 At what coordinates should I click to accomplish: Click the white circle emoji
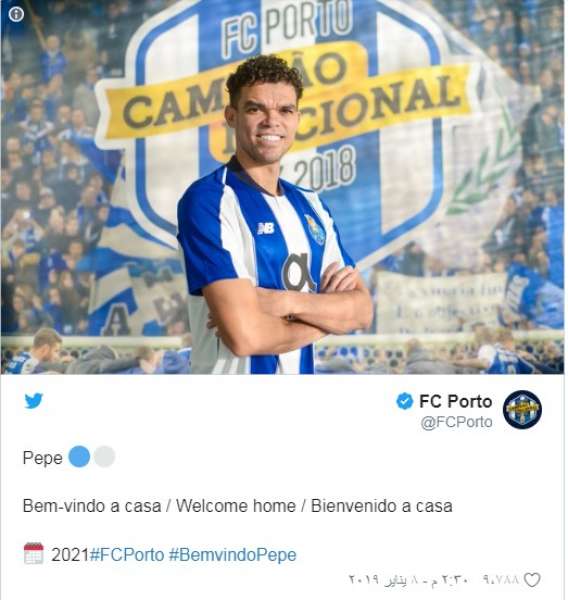coord(104,457)
